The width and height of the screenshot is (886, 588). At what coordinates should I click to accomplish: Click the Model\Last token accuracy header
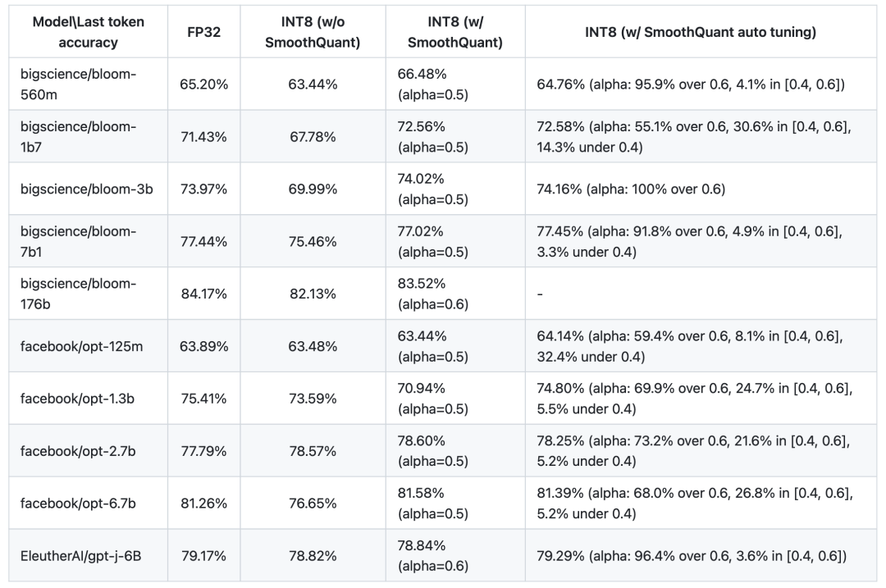[88, 32]
